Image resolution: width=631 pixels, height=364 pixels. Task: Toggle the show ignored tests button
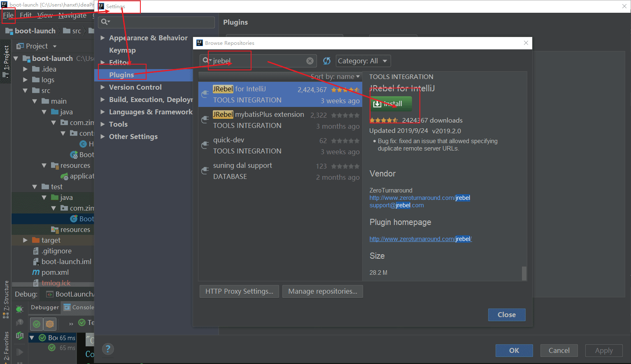[x=50, y=324]
